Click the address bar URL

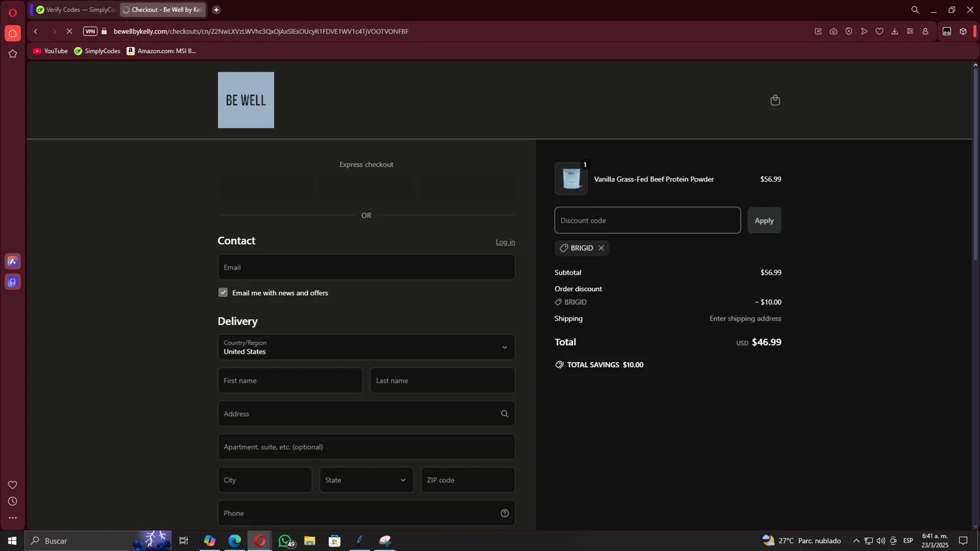(261, 31)
